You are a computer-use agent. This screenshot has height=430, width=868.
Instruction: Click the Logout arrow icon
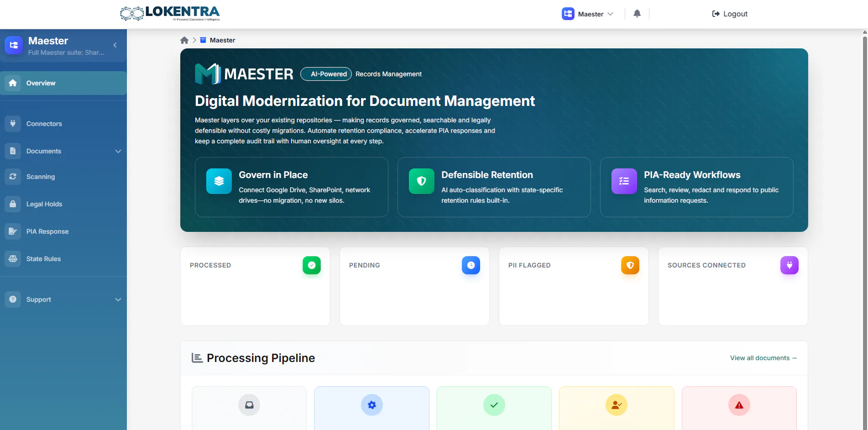click(716, 14)
